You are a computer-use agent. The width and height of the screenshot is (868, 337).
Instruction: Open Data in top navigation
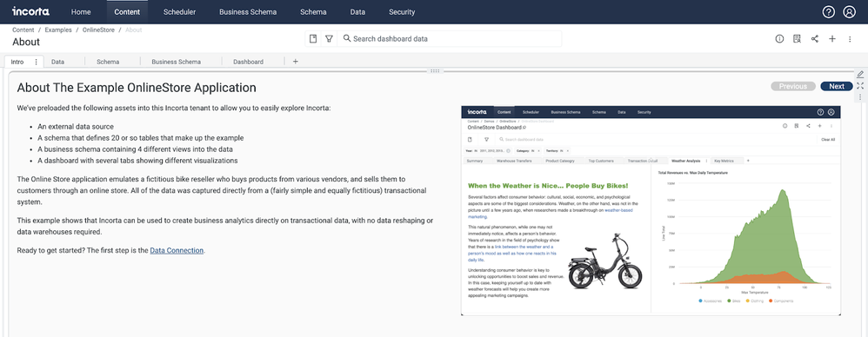pyautogui.click(x=357, y=11)
